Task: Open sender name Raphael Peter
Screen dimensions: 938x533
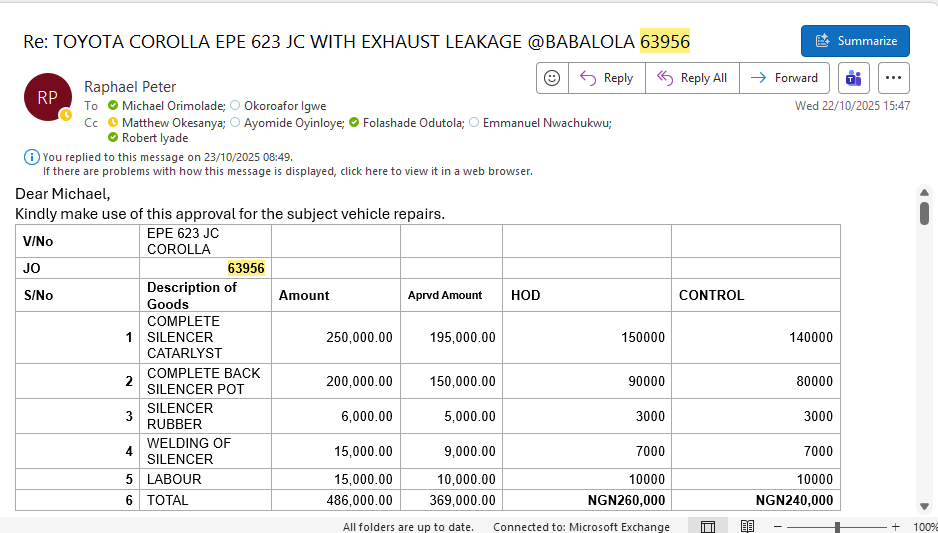Action: coord(130,87)
